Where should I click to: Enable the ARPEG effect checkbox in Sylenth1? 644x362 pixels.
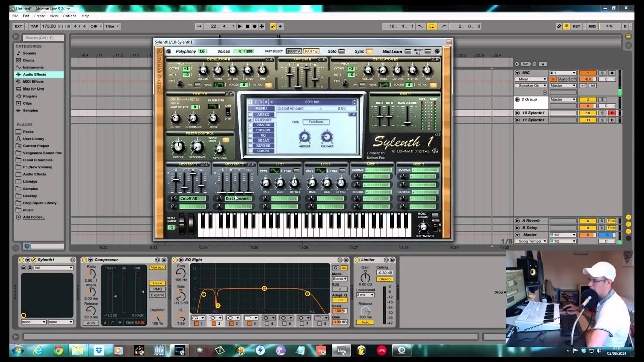[x=250, y=115]
